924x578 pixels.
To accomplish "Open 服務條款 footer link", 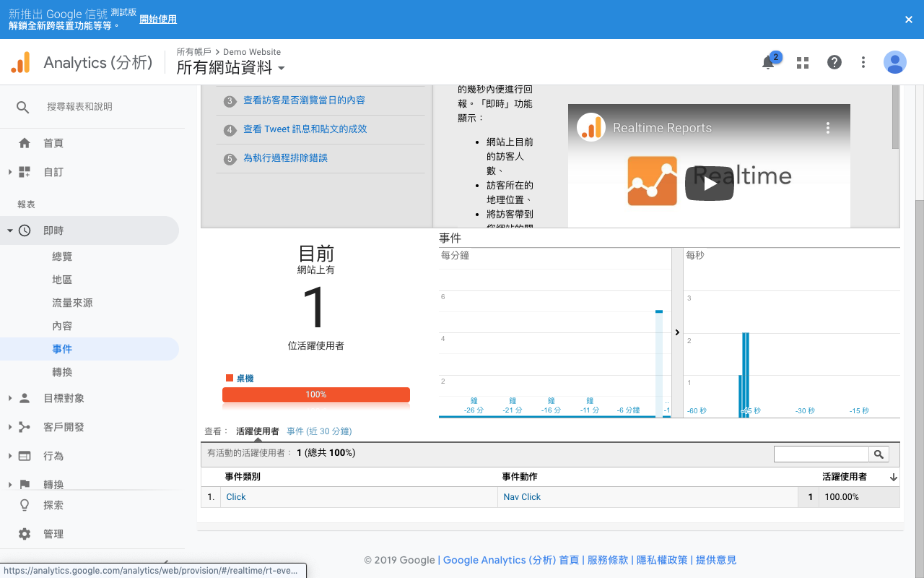I will (608, 560).
